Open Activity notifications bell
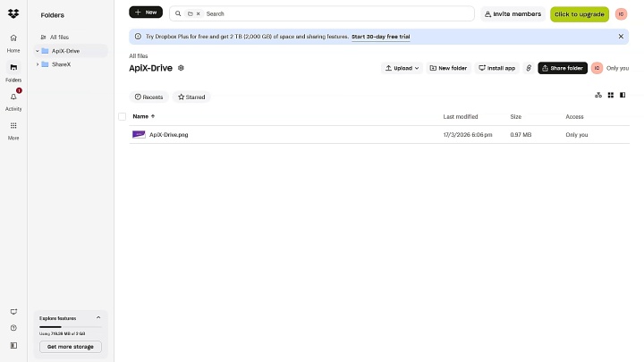 pos(13,101)
